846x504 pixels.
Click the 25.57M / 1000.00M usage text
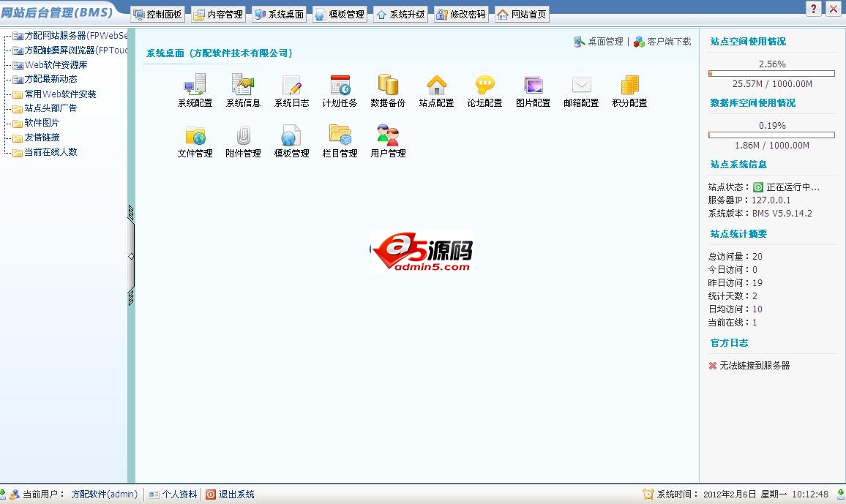coord(772,84)
